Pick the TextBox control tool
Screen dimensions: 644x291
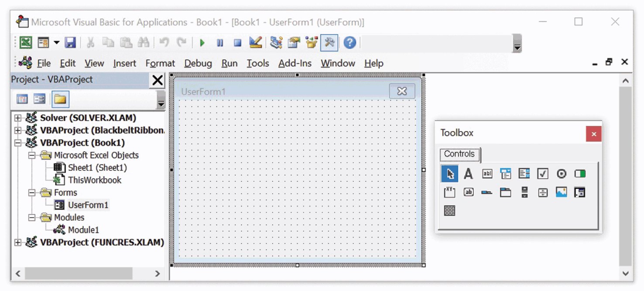pyautogui.click(x=487, y=174)
